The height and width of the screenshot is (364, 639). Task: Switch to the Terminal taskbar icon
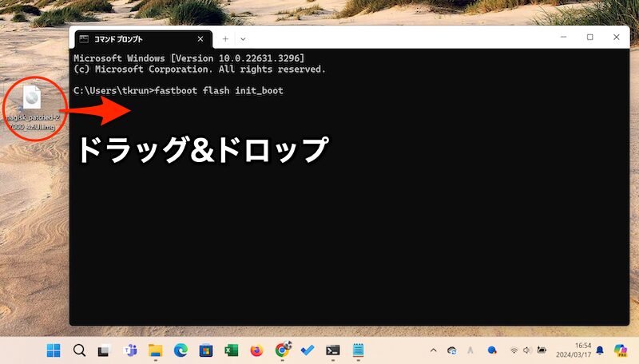pyautogui.click(x=333, y=350)
